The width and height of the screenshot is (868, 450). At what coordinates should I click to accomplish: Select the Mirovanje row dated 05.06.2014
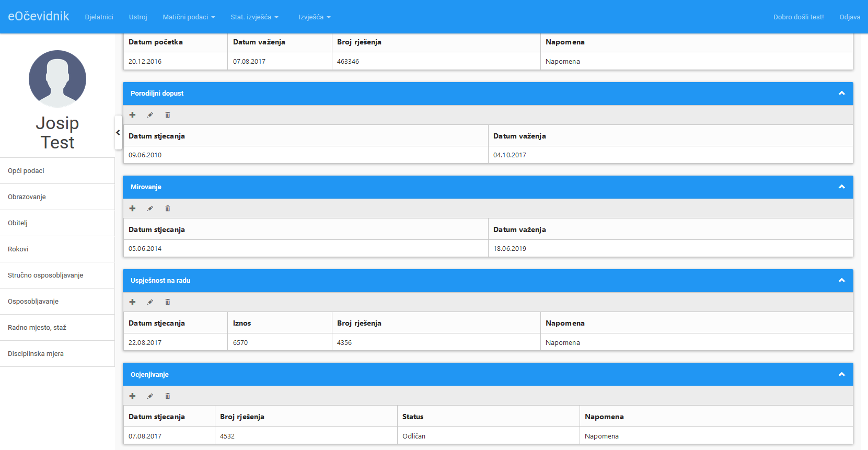point(488,248)
